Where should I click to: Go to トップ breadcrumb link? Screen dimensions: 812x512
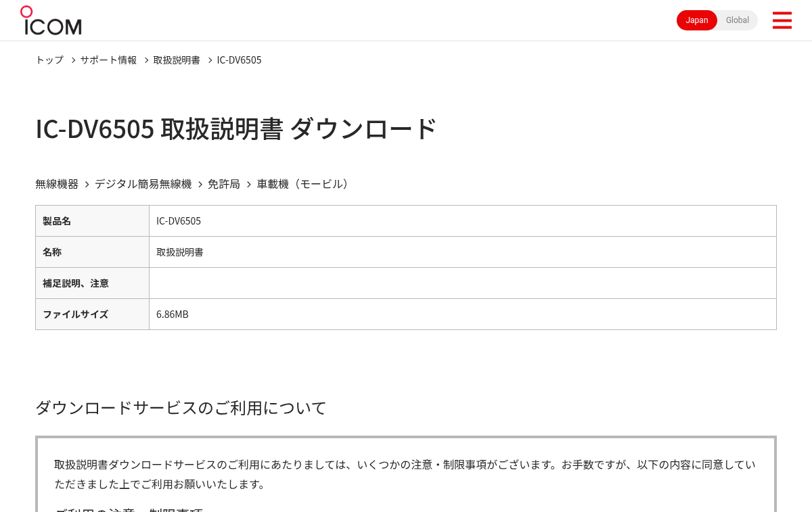(49, 60)
